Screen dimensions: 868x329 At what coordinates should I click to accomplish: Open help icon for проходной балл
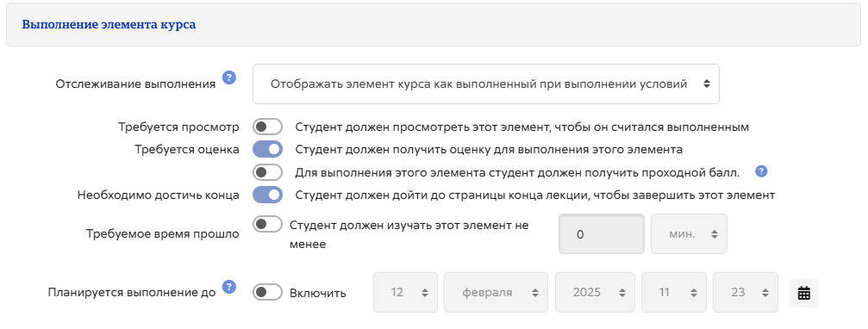pos(762,171)
